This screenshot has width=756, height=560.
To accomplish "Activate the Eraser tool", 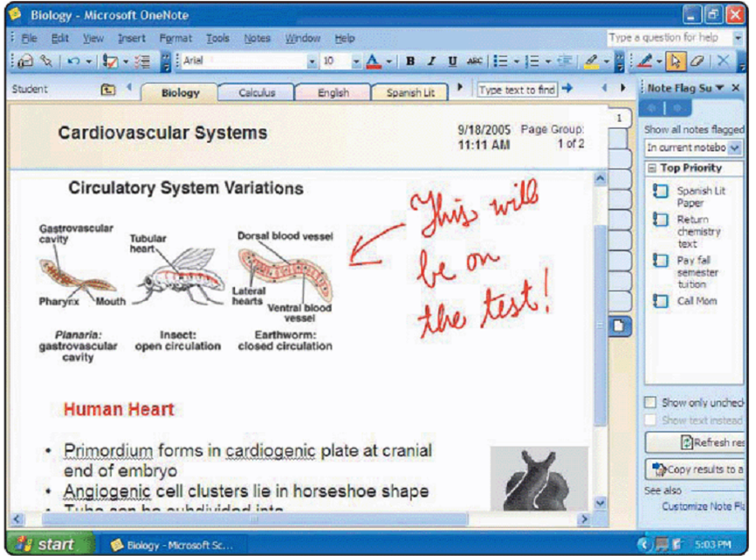I will click(x=696, y=62).
